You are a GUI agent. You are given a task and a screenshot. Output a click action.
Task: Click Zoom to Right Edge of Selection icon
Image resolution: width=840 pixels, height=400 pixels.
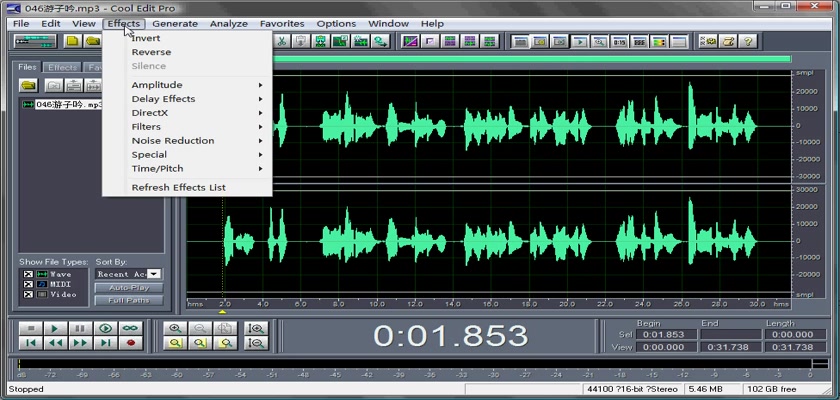pyautogui.click(x=224, y=343)
